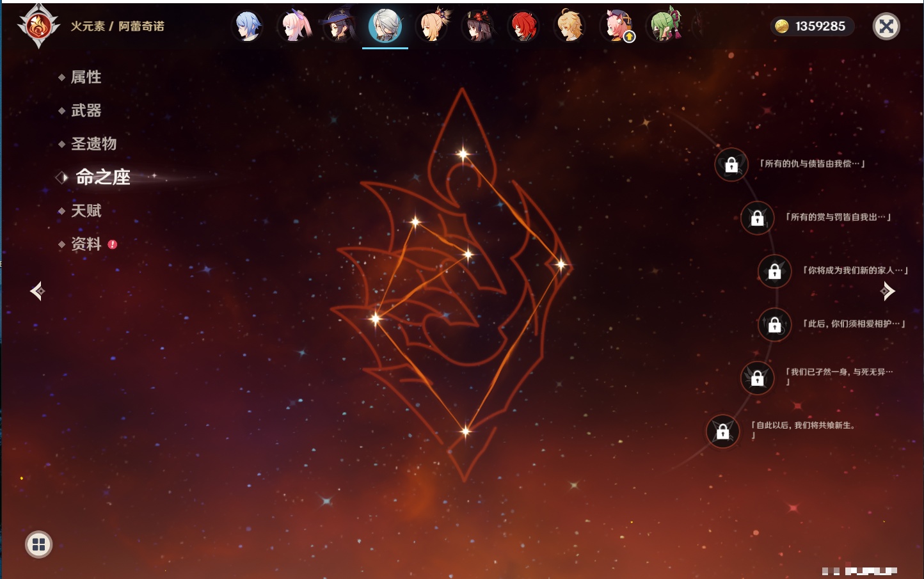The width and height of the screenshot is (924, 579).
Task: Open 资料 profile with red alert
Action: coord(86,244)
